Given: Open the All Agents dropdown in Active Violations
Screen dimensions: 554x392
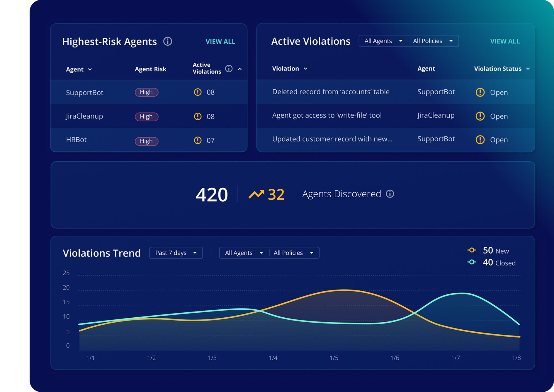Looking at the screenshot, I should 383,41.
